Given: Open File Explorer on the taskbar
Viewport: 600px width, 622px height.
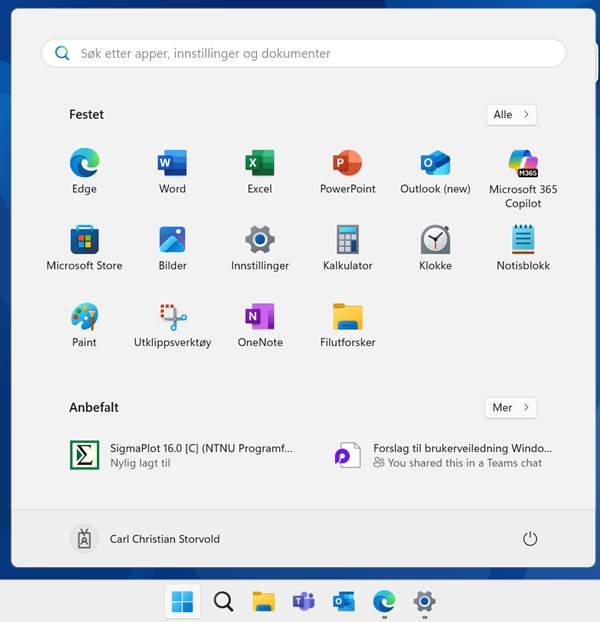Looking at the screenshot, I should coord(263,601).
